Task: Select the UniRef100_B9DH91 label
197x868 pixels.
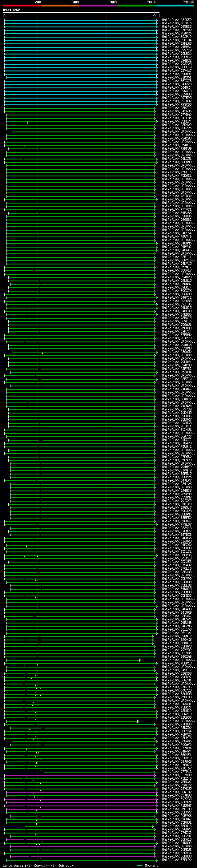Action: coord(177,74)
